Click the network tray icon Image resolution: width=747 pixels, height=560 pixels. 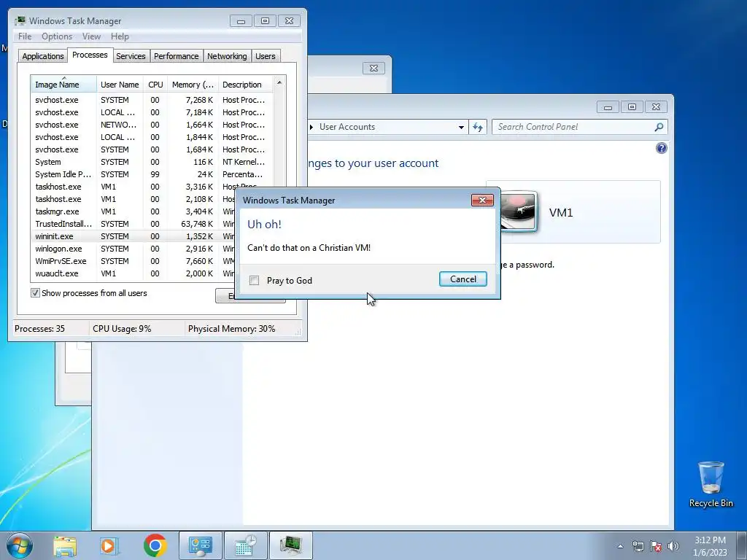(638, 546)
